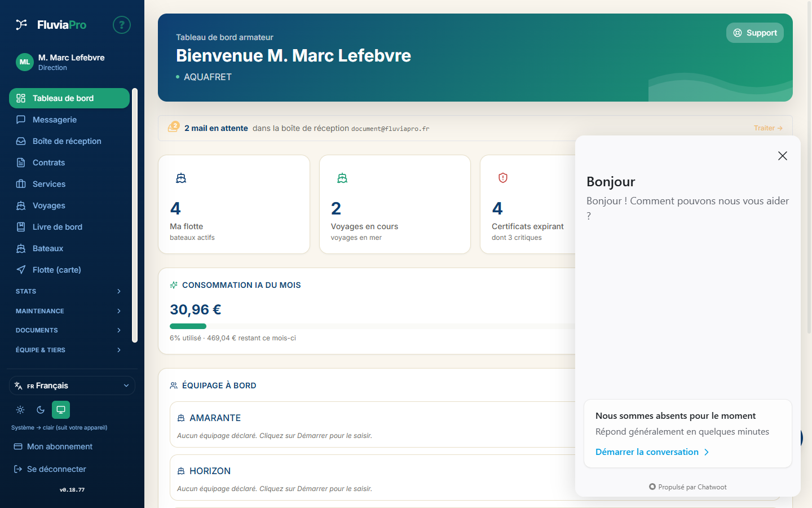The height and width of the screenshot is (508, 812).
Task: Open Messagerie from the sidebar
Action: [x=69, y=120]
